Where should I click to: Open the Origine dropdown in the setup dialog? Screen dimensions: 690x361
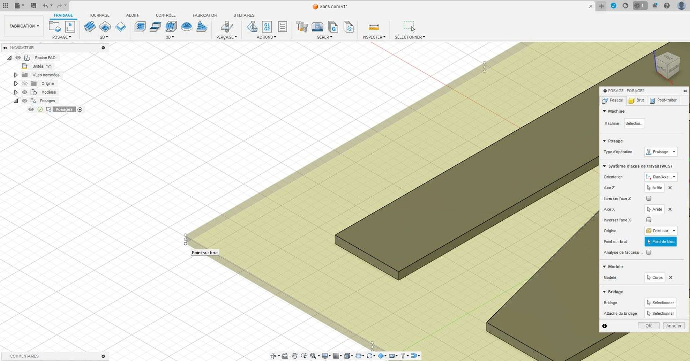(661, 231)
